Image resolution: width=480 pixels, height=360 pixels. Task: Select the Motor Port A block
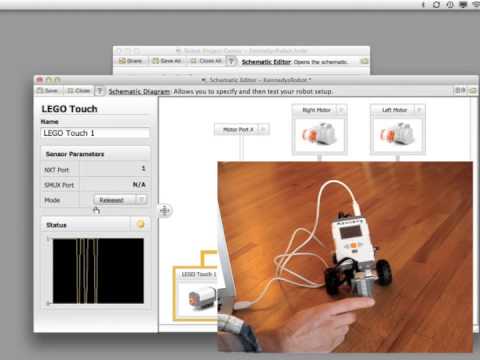[x=242, y=129]
